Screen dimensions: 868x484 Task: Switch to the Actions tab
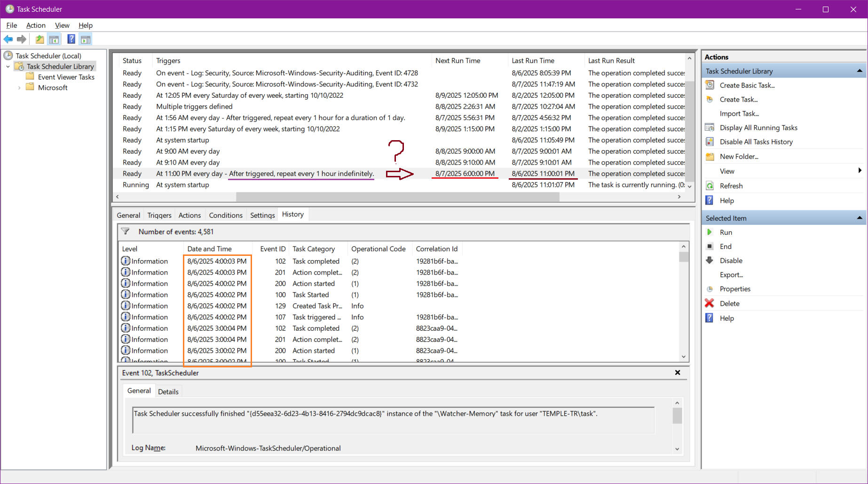pos(189,215)
